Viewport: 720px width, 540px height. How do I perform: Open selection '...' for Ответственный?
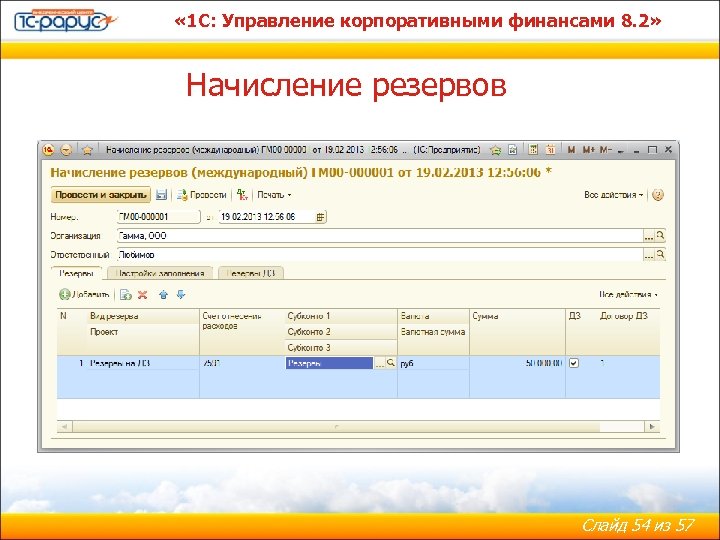click(648, 255)
